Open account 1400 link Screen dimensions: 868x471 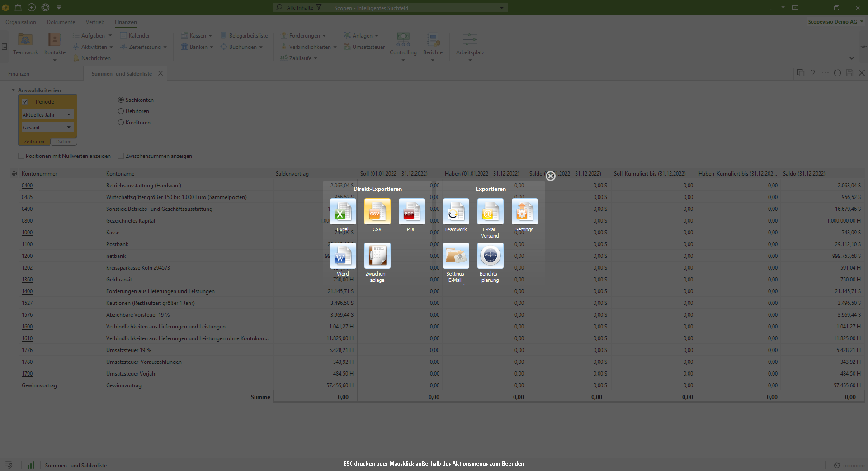[27, 291]
